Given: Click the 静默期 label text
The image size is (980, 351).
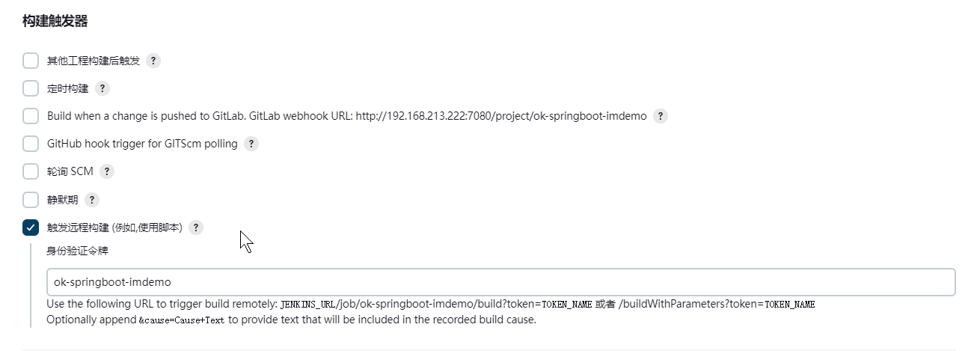Looking at the screenshot, I should point(62,200).
